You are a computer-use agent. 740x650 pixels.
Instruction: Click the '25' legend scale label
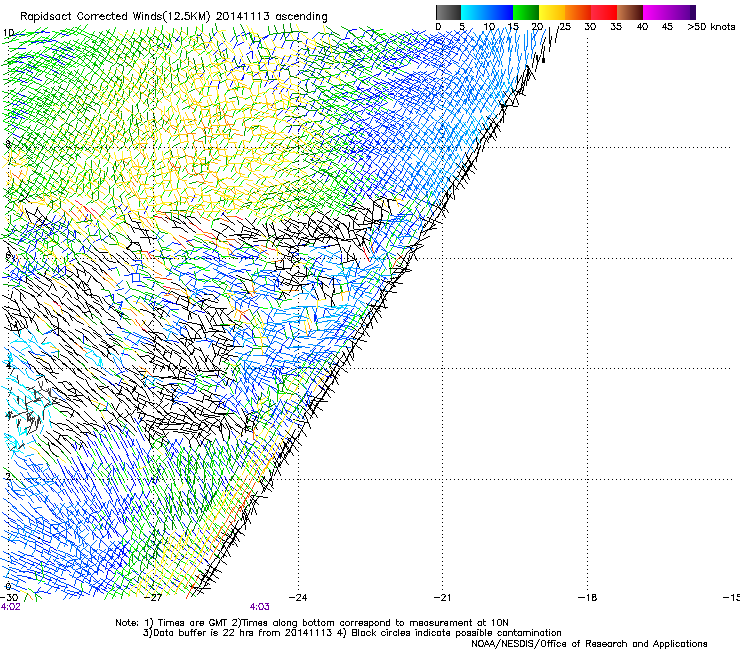(565, 27)
